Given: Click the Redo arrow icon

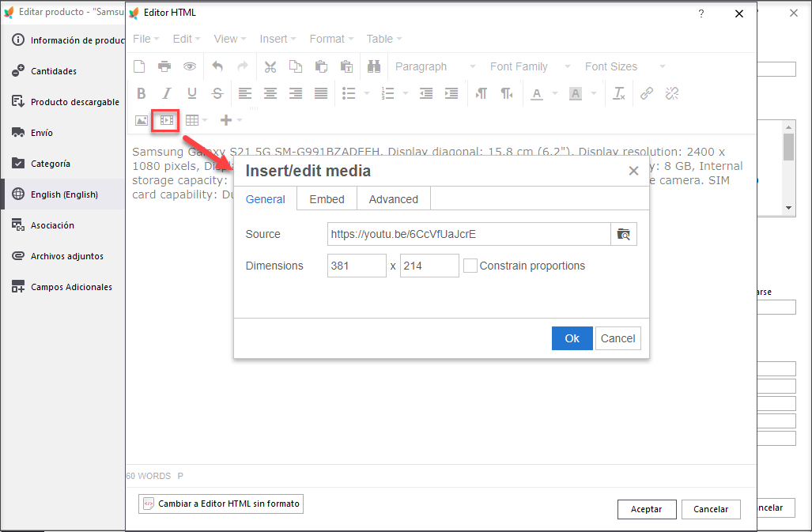Looking at the screenshot, I should pyautogui.click(x=243, y=66).
